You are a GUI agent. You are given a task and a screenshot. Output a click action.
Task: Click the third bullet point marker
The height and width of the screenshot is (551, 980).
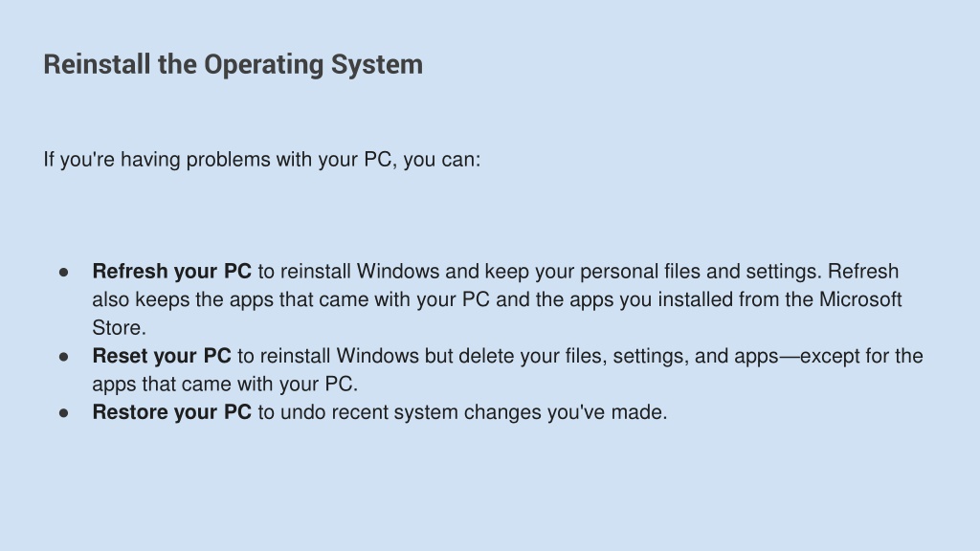[x=64, y=413]
